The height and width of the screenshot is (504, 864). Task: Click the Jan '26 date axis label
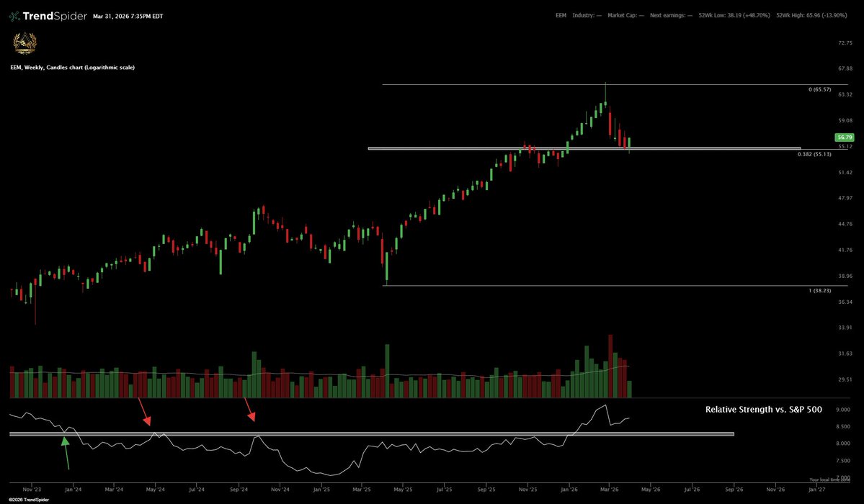569,489
